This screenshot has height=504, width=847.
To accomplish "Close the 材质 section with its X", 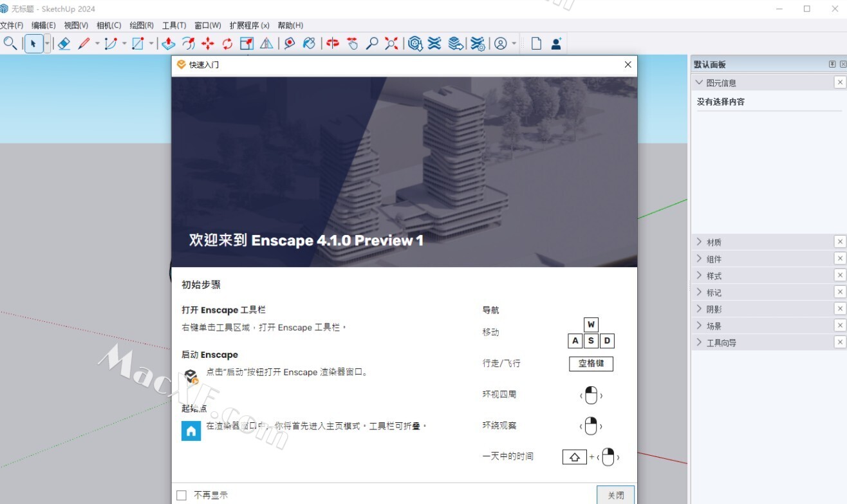I will click(x=840, y=242).
